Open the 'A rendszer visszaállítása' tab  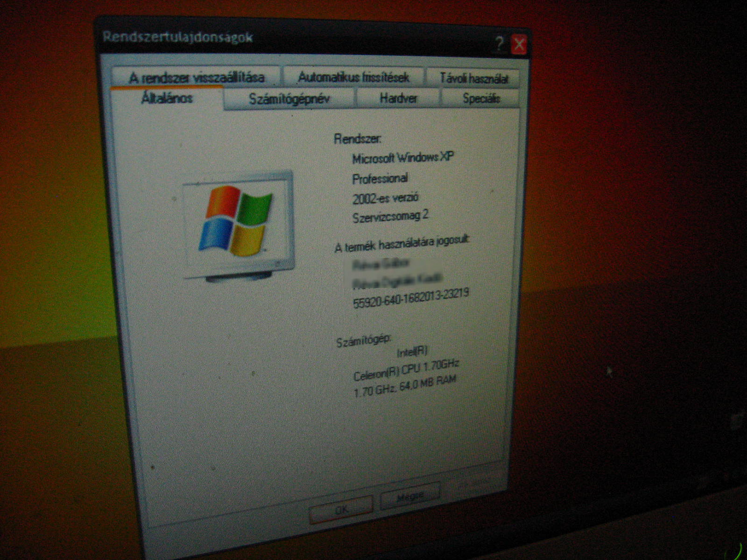pos(196,76)
